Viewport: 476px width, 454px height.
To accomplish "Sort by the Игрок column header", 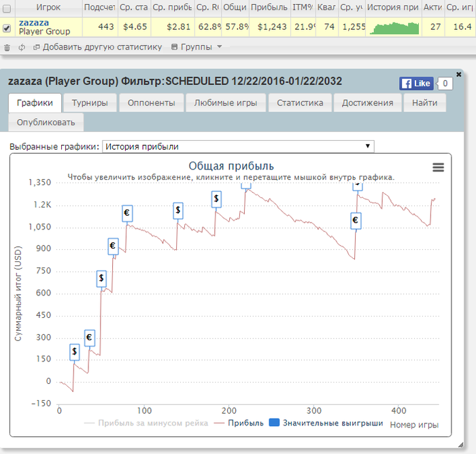I will 48,7.
